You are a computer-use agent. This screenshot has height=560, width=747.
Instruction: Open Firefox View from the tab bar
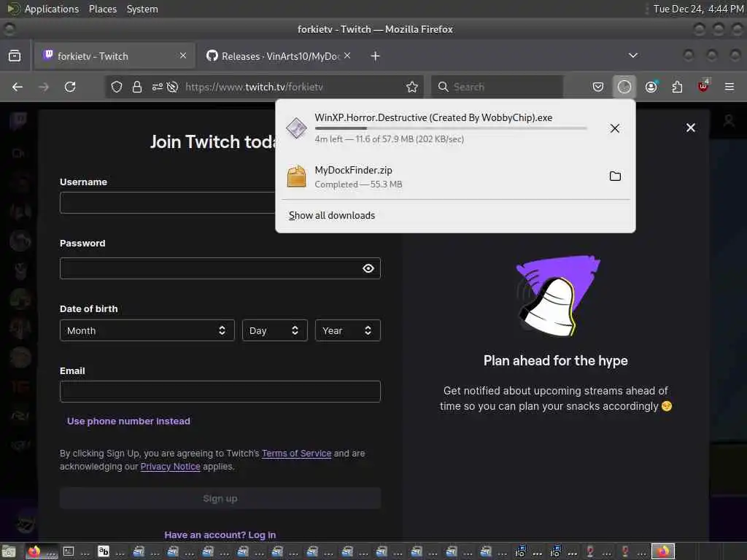click(x=15, y=56)
